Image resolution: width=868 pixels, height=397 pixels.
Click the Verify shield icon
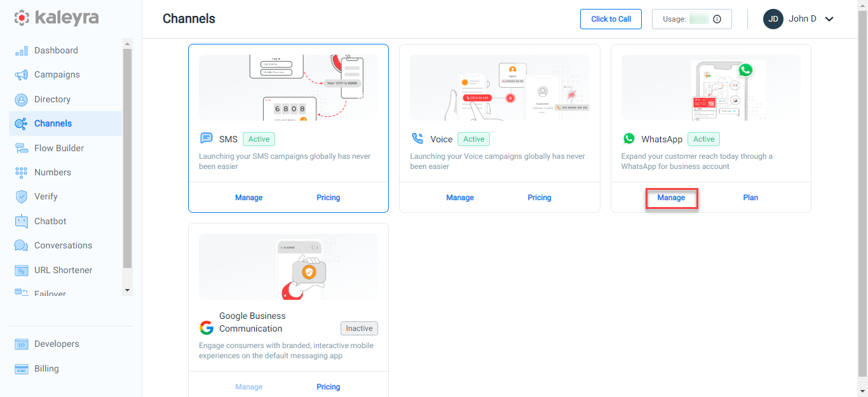click(x=22, y=197)
